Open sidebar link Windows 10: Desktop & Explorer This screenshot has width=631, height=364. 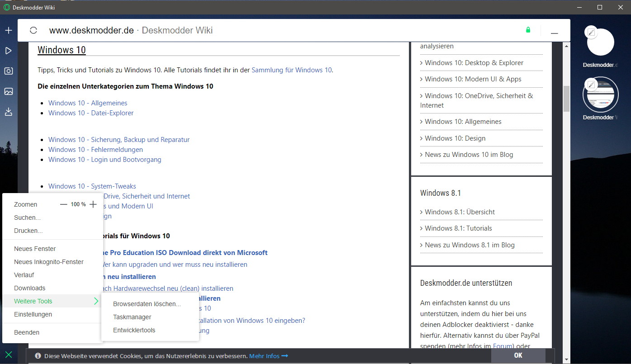pyautogui.click(x=474, y=63)
